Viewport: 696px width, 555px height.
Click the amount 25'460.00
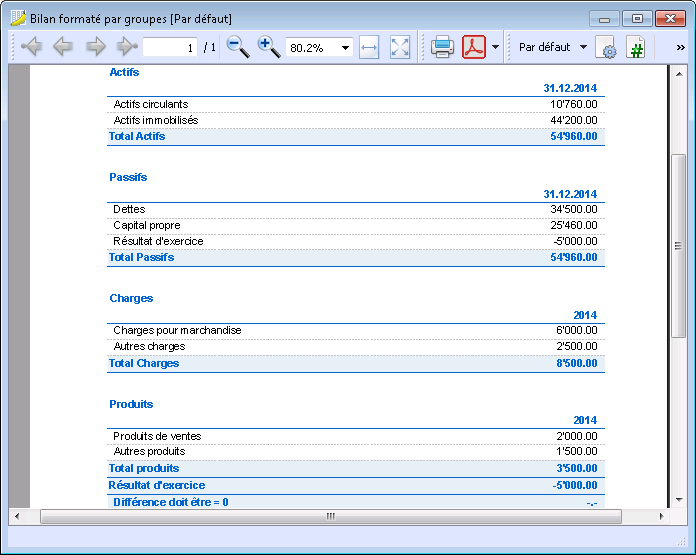(573, 225)
